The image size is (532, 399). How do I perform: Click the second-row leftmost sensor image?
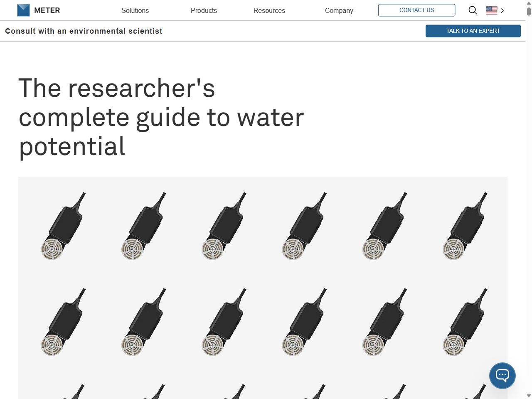coord(63,322)
